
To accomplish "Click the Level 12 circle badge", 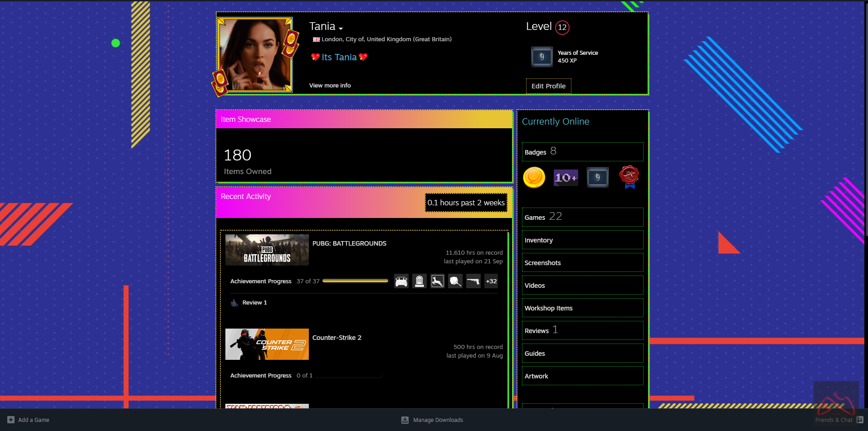I will (x=562, y=27).
